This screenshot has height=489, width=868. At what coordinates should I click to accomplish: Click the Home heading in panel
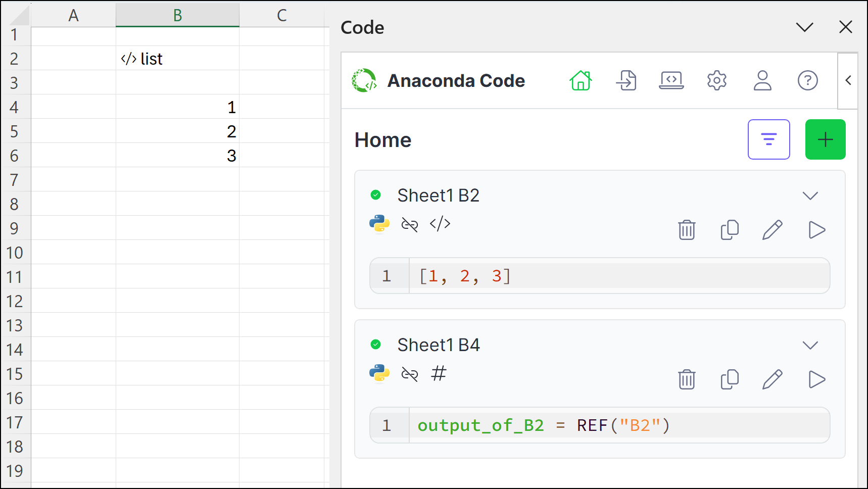tap(383, 140)
